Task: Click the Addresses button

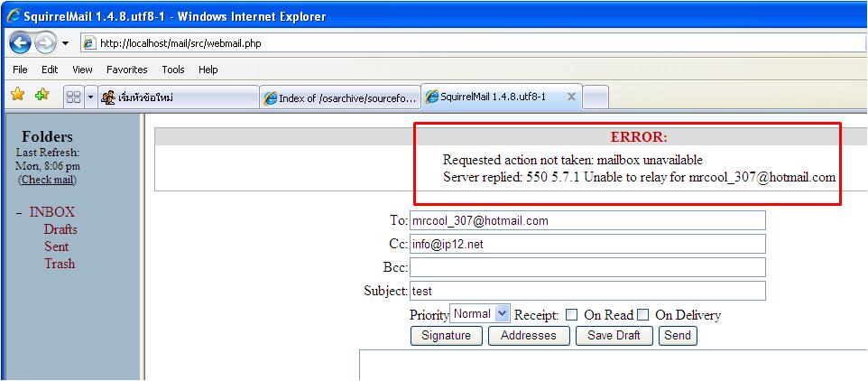Action: pos(529,336)
